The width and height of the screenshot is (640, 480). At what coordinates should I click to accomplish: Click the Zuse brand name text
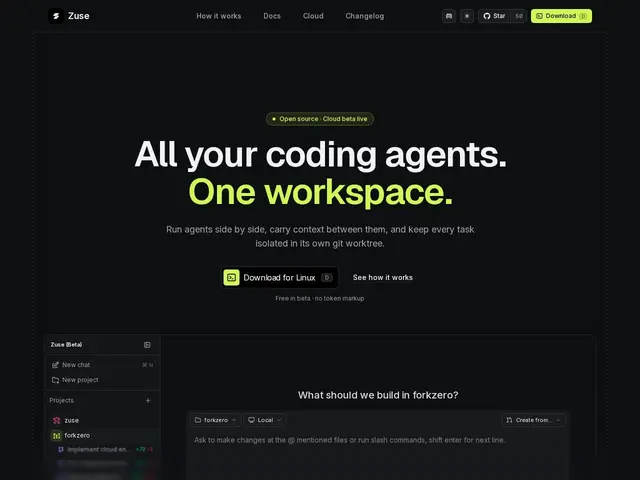(78, 16)
